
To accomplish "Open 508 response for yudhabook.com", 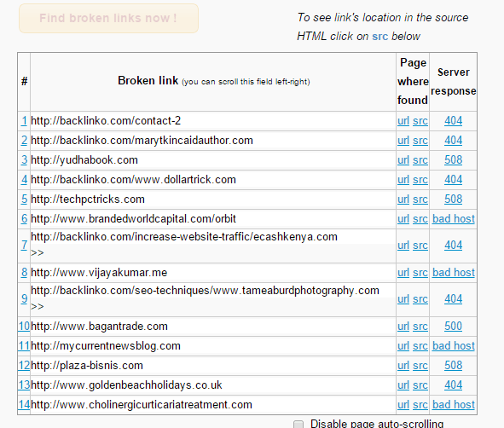I will point(453,160).
